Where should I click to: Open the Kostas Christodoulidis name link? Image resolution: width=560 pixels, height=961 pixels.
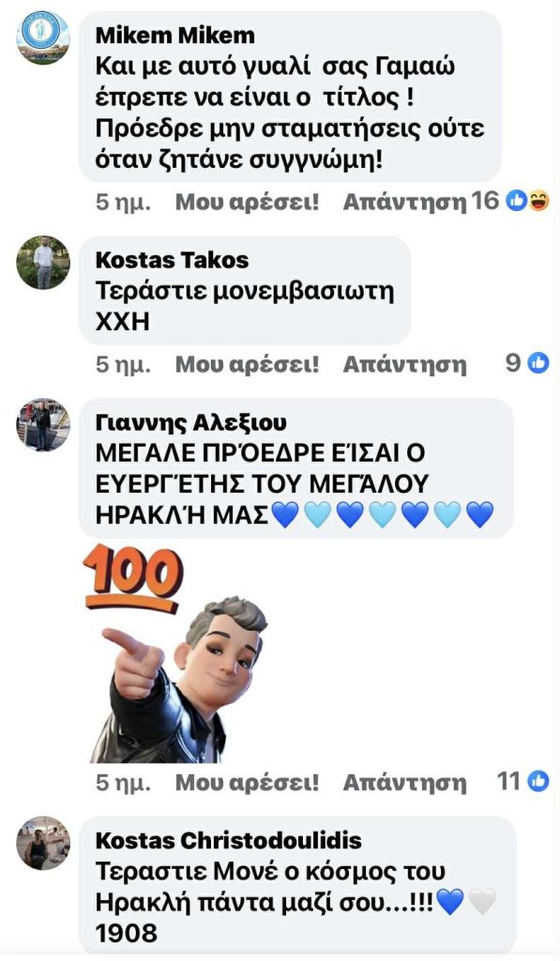pos(229,840)
